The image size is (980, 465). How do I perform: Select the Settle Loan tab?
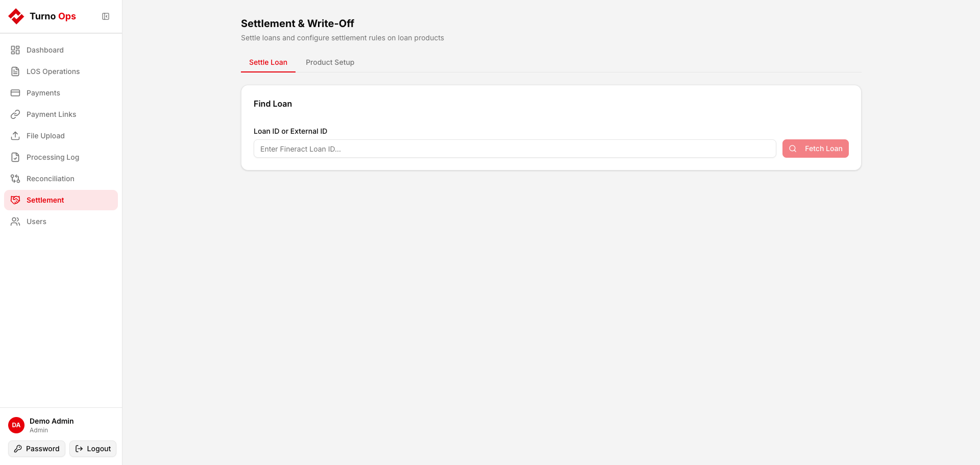[268, 62]
